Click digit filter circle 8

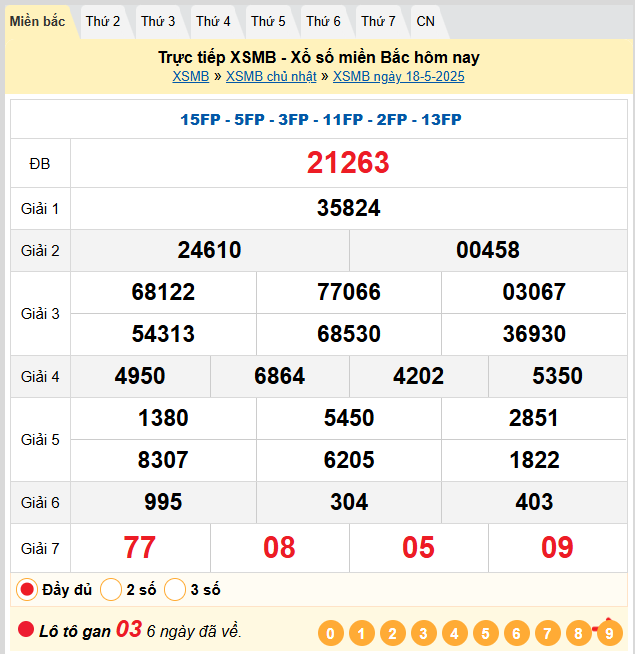tap(578, 634)
